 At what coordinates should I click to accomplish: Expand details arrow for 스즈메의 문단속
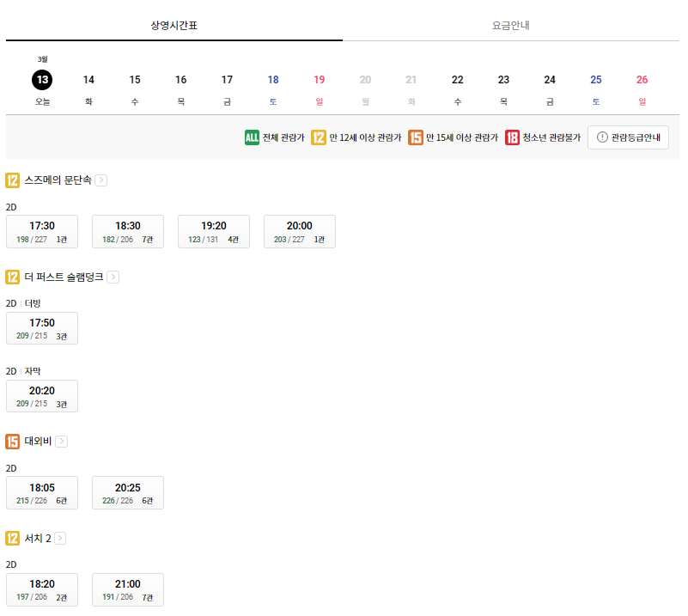(x=101, y=180)
